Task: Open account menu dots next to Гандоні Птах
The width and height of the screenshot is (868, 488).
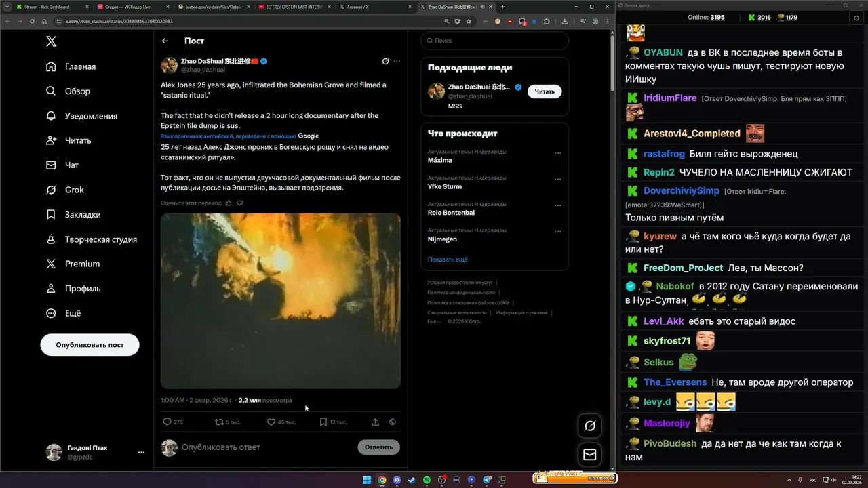Action: (x=141, y=452)
